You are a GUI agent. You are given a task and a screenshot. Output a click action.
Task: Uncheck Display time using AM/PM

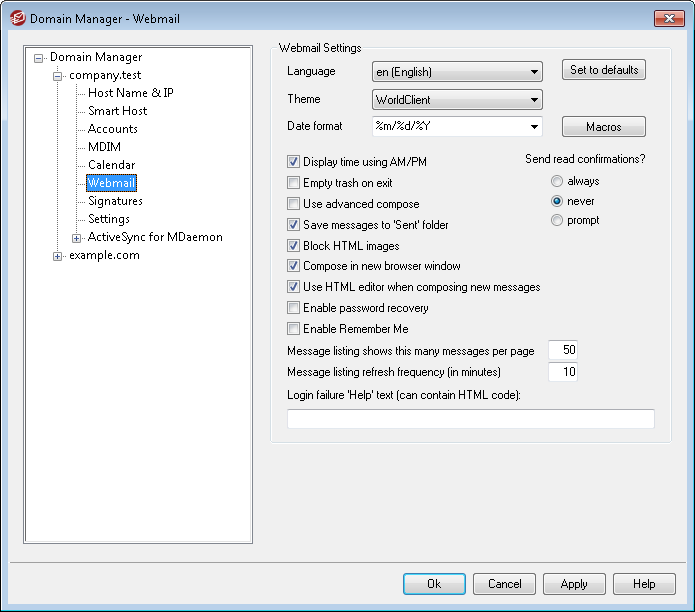293,162
